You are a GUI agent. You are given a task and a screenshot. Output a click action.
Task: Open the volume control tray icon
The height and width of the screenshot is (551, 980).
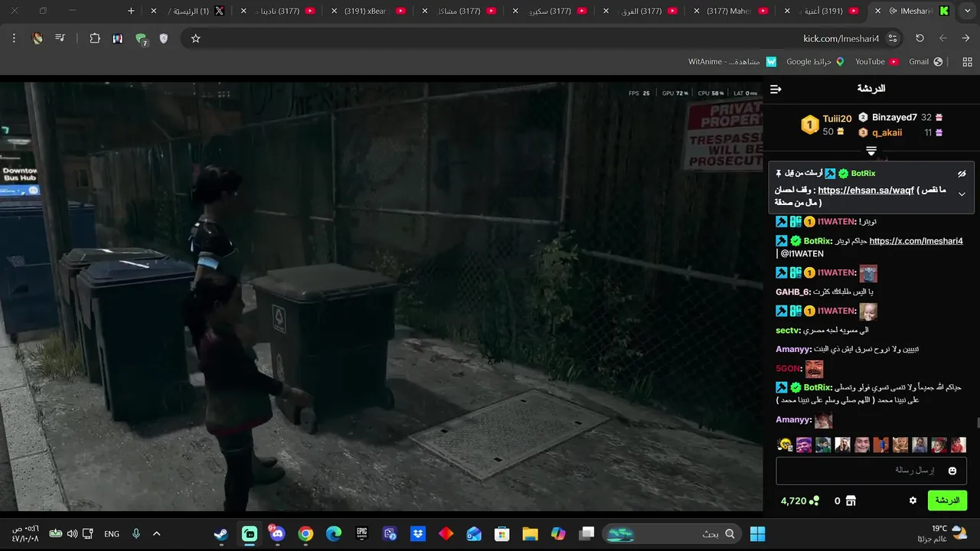[72, 533]
